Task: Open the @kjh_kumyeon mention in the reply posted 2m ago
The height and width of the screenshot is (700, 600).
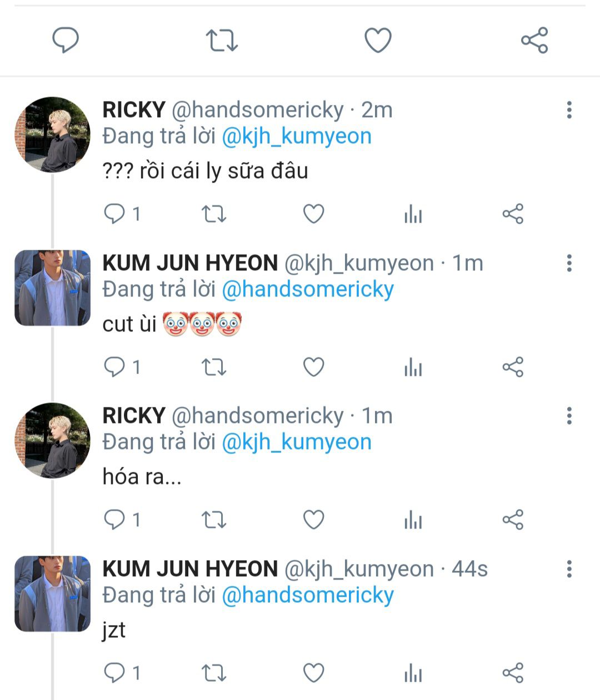Action: pos(297,137)
